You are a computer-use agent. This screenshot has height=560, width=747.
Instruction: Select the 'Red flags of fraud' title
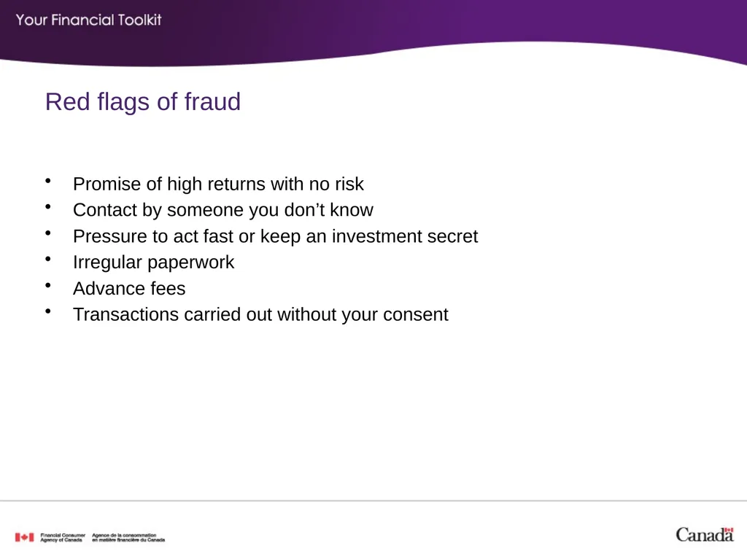click(x=143, y=102)
